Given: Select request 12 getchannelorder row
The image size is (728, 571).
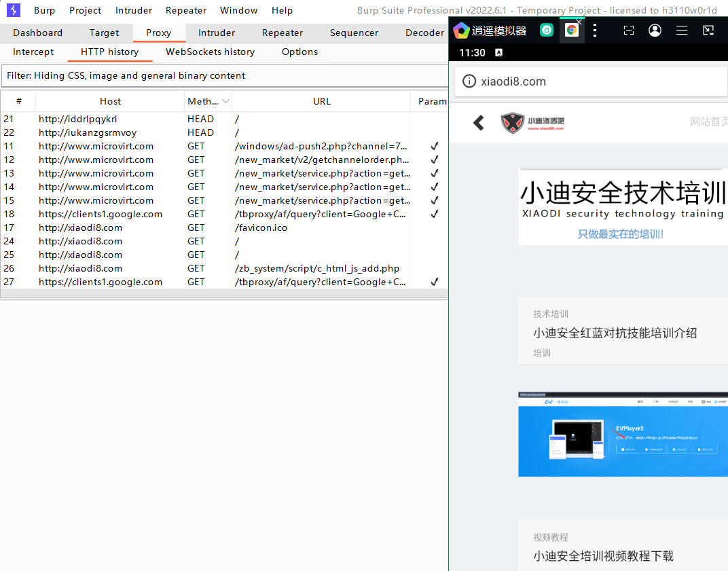Looking at the screenshot, I should [x=224, y=160].
